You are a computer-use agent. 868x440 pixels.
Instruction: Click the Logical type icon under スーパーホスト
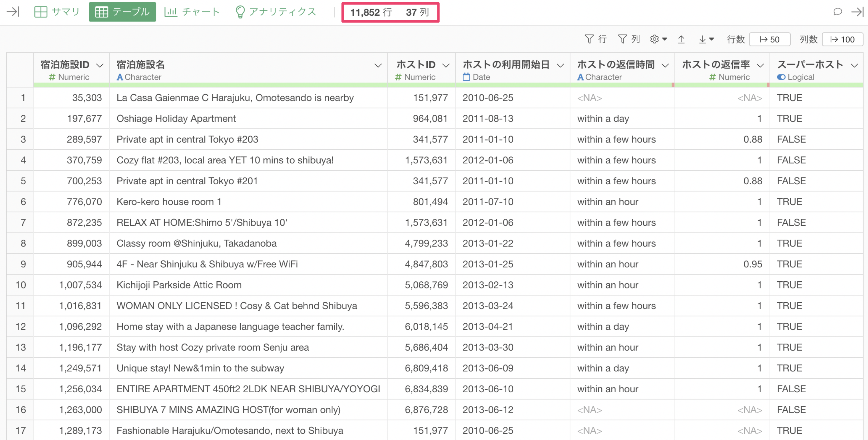(781, 77)
